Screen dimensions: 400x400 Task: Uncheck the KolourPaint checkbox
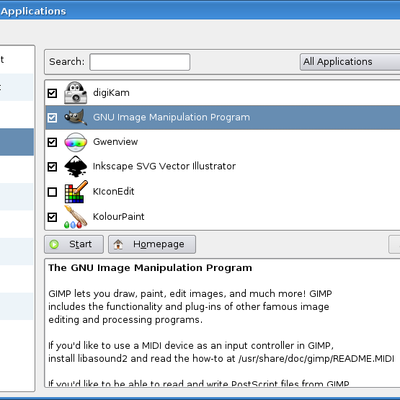click(x=52, y=217)
